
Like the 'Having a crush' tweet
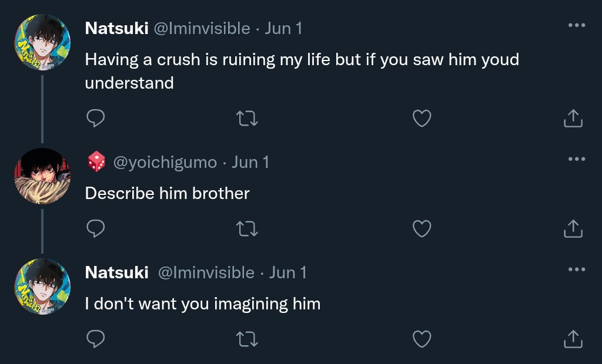tap(422, 119)
